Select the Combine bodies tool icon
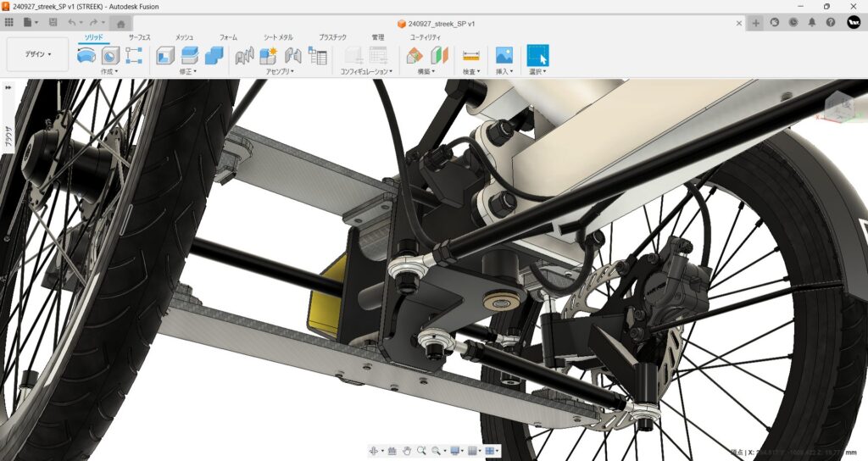Viewport: 868px width, 461px height. pyautogui.click(x=214, y=55)
